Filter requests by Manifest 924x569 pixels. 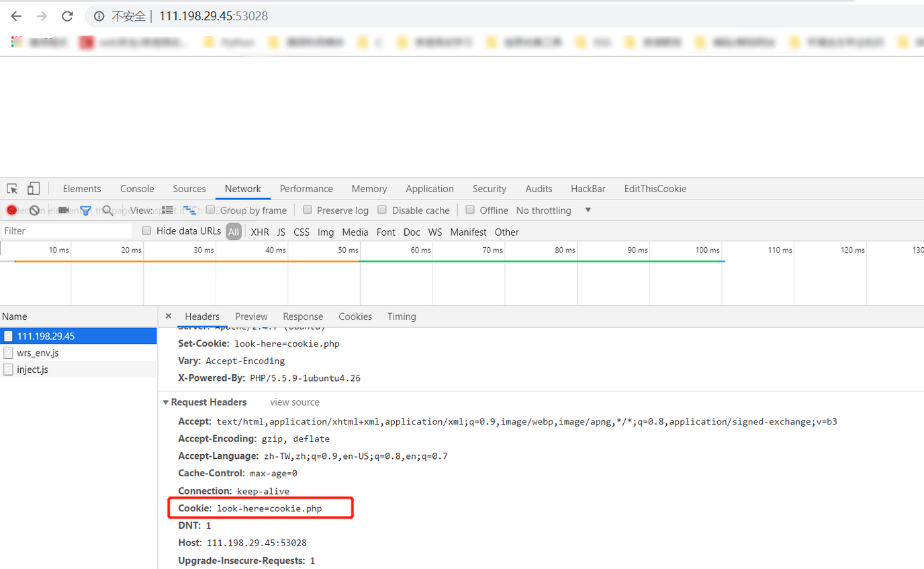click(x=468, y=232)
